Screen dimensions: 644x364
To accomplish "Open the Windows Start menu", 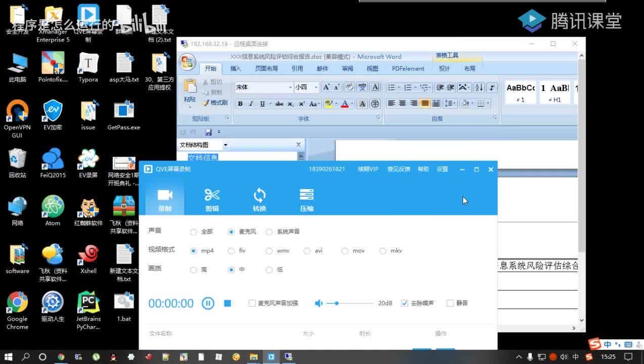I will pyautogui.click(x=9, y=357).
